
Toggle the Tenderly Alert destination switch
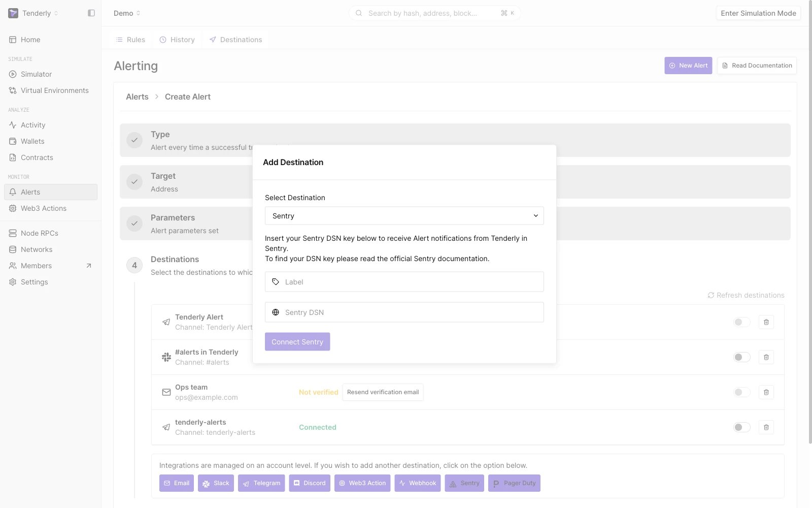741,322
